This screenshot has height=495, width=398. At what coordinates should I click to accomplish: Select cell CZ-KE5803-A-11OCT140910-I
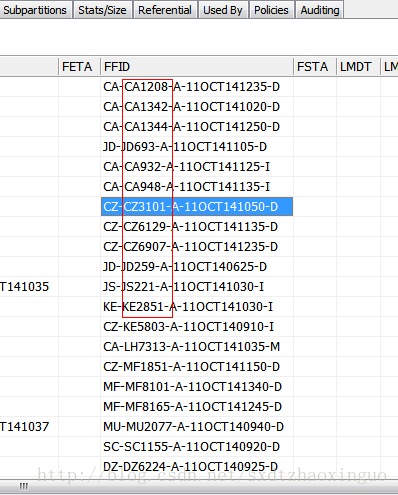click(197, 327)
